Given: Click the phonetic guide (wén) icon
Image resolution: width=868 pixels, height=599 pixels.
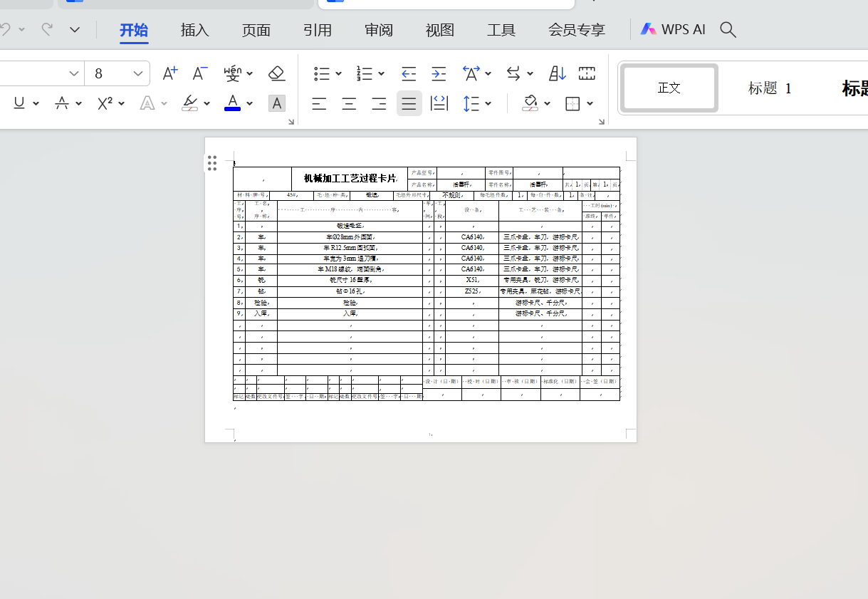Looking at the screenshot, I should 234,73.
